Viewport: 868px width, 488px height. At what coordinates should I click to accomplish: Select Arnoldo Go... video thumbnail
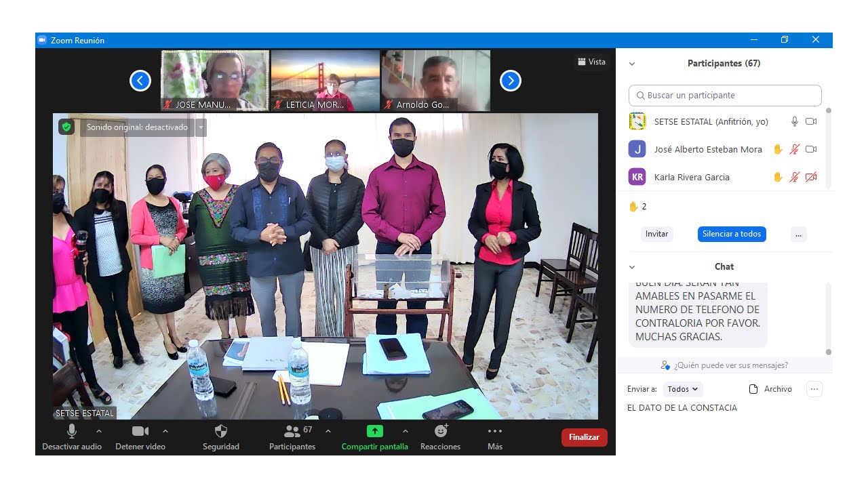tap(435, 81)
